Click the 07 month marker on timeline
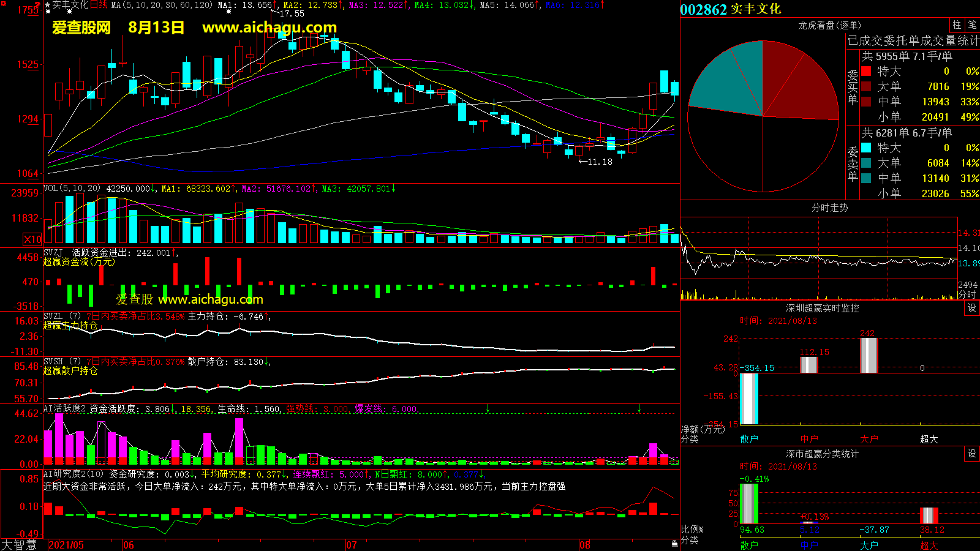 [x=352, y=545]
